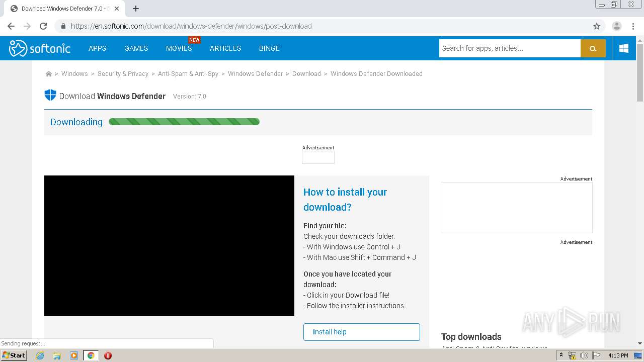644x362 pixels.
Task: Click the small center advertisement box
Action: pos(318,157)
